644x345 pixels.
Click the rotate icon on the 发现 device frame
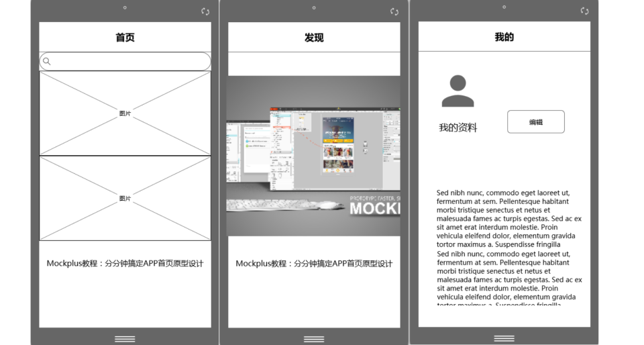(394, 11)
